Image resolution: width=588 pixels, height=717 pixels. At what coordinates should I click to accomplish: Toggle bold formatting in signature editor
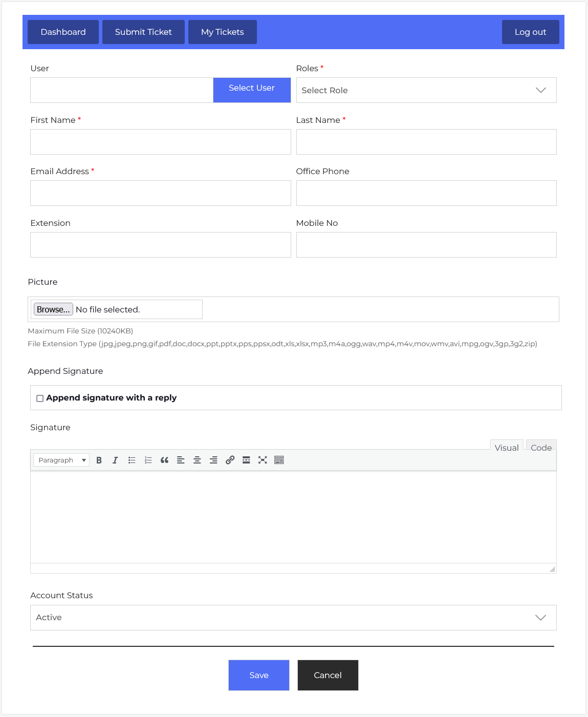(x=99, y=460)
